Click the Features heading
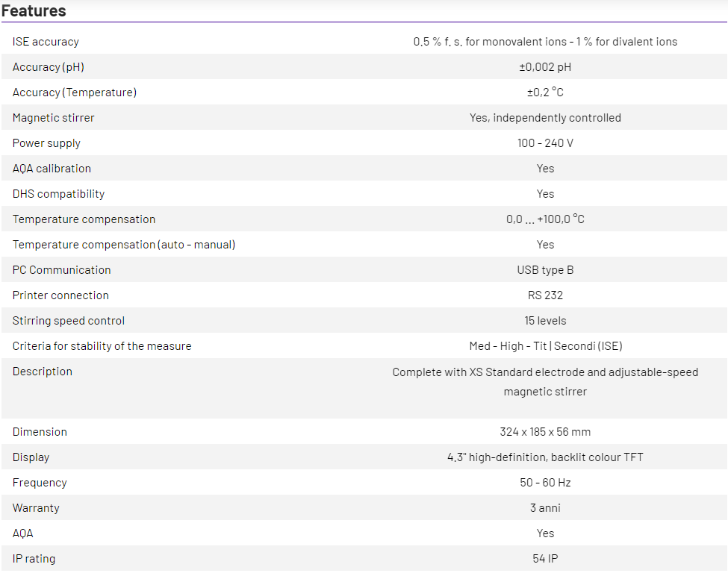The width and height of the screenshot is (728, 573). pos(34,11)
